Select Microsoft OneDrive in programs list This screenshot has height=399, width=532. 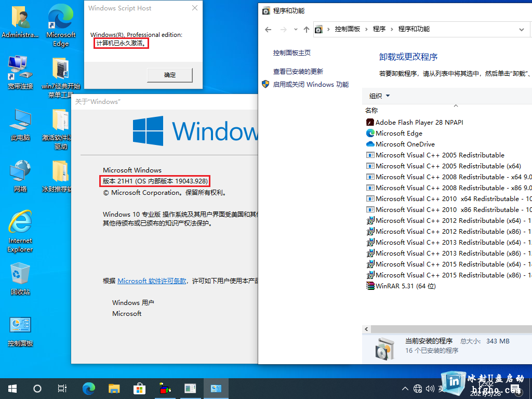tap(401, 144)
